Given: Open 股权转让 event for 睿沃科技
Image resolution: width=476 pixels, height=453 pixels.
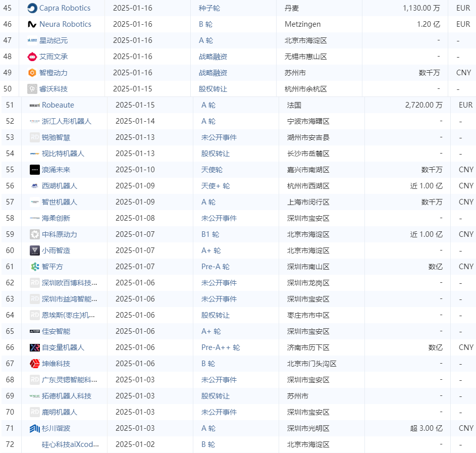Looking at the screenshot, I should (x=213, y=89).
